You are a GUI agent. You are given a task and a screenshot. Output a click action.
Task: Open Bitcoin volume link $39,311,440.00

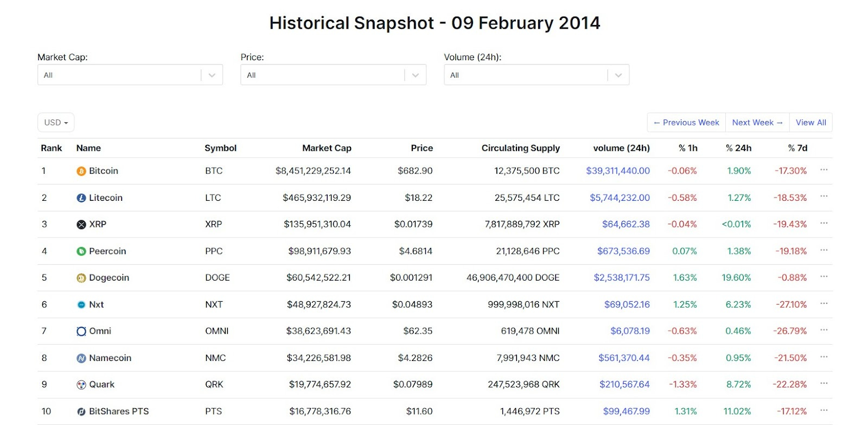tap(618, 171)
